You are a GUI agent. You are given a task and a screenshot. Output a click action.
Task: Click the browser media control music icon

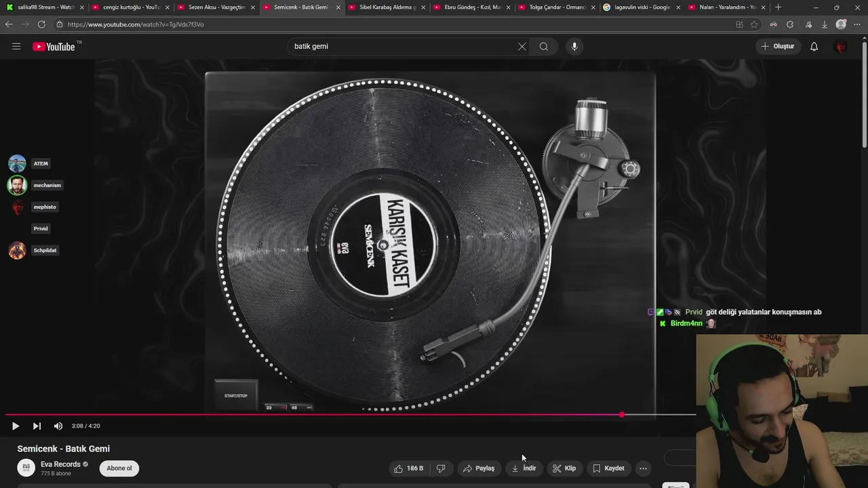pos(808,24)
